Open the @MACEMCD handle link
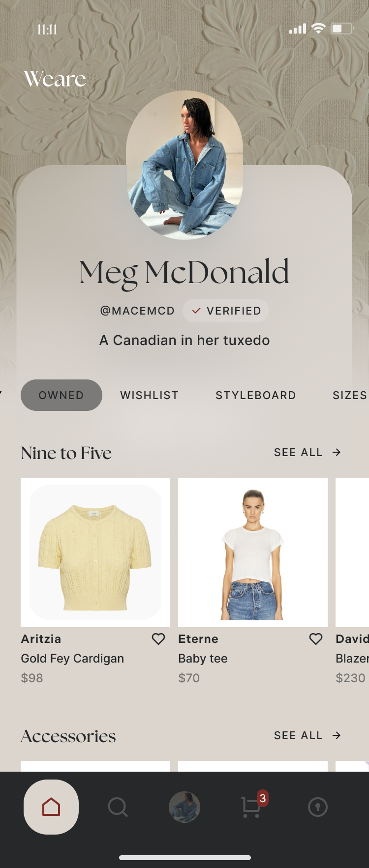This screenshot has height=868, width=369. click(137, 311)
